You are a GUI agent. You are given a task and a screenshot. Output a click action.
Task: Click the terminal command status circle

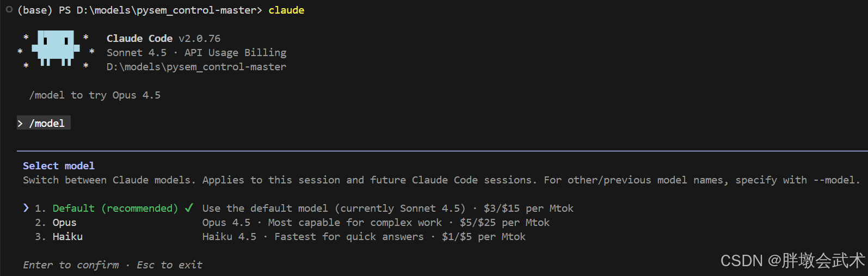9,9
